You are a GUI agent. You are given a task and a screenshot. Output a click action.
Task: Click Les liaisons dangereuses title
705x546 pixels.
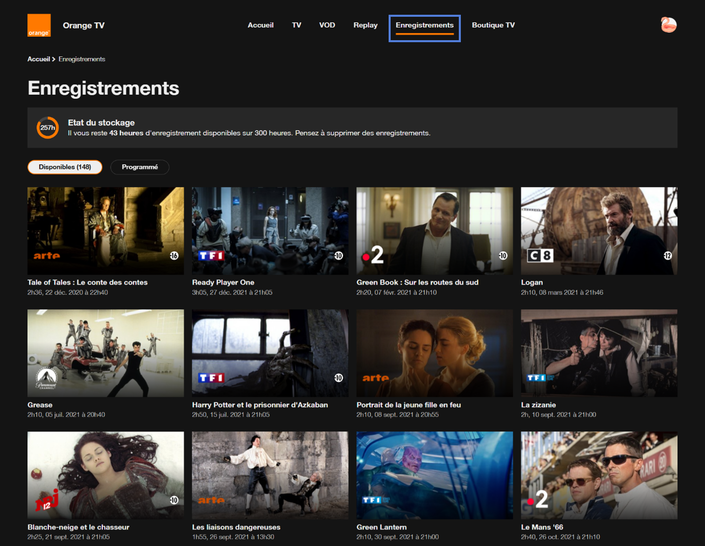click(236, 527)
